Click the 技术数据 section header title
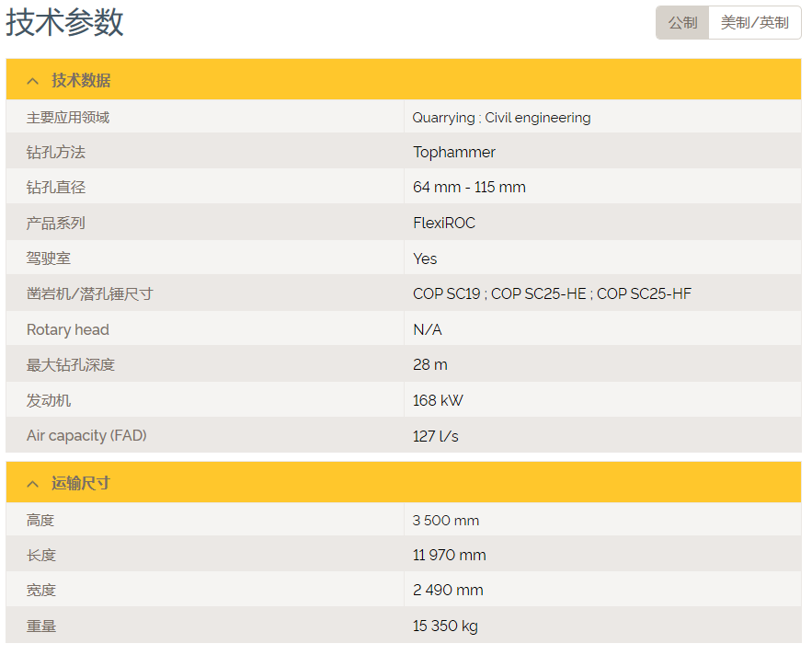The width and height of the screenshot is (812, 655). [81, 81]
